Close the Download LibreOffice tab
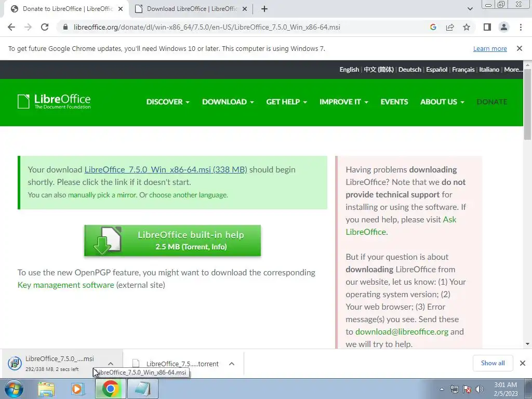The width and height of the screenshot is (532, 399). 245,9
